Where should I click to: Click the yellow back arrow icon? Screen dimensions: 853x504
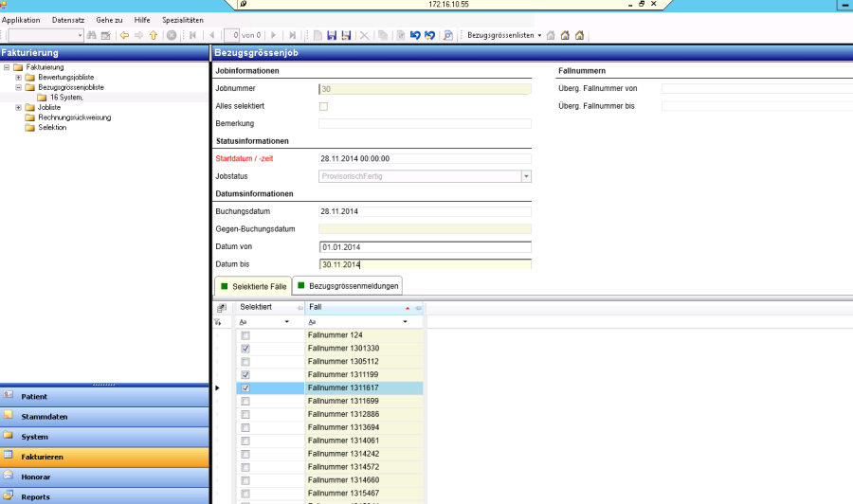pyautogui.click(x=124, y=35)
